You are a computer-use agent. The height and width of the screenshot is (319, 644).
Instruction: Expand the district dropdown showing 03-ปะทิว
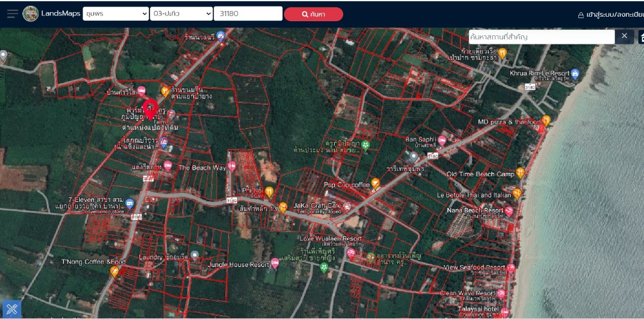pos(181,14)
